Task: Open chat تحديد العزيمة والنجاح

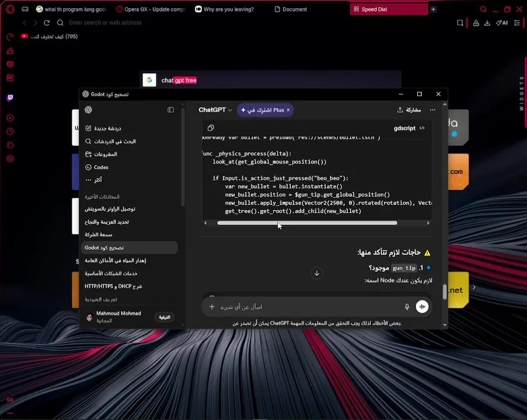Action: point(129,222)
